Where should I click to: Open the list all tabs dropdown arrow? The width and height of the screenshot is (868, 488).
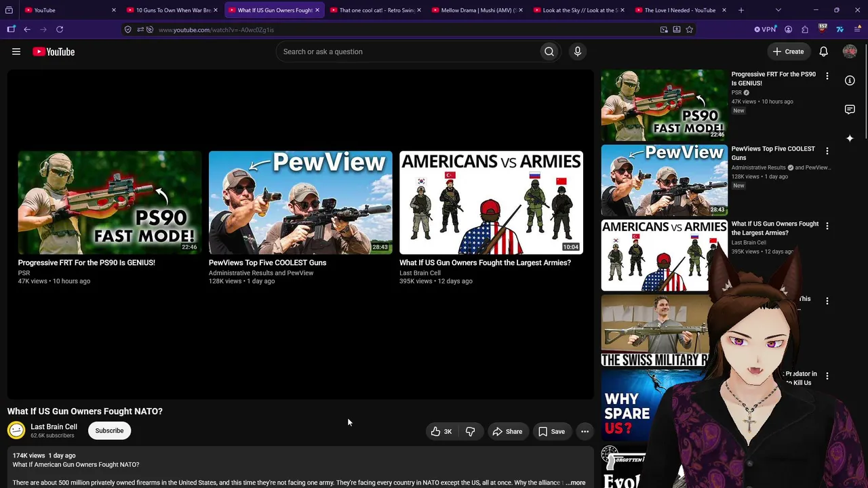click(x=778, y=10)
